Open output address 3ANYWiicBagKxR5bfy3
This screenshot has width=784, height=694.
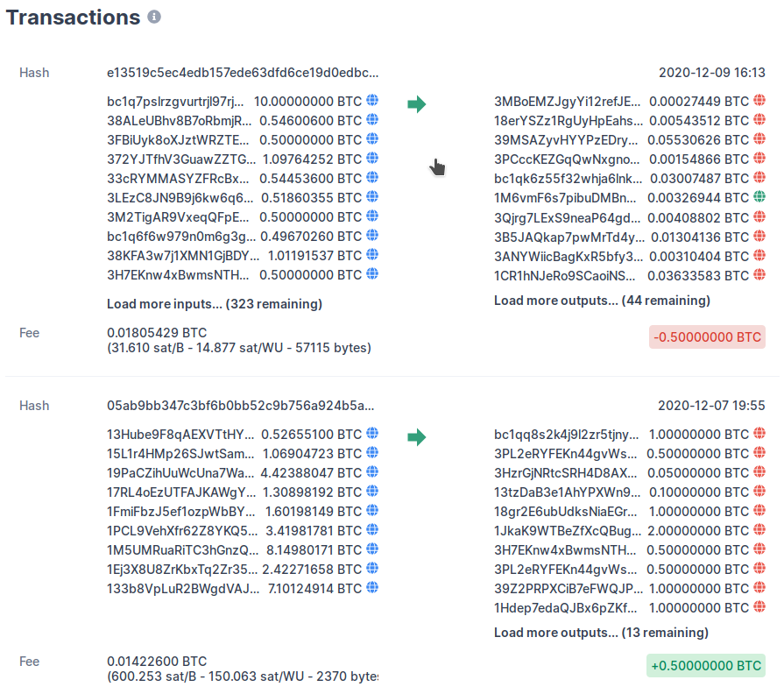pyautogui.click(x=569, y=257)
